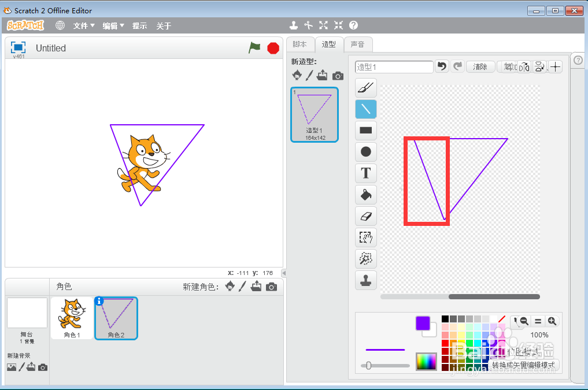
Task: Select the 造型1 costume thumbnail
Action: click(315, 114)
